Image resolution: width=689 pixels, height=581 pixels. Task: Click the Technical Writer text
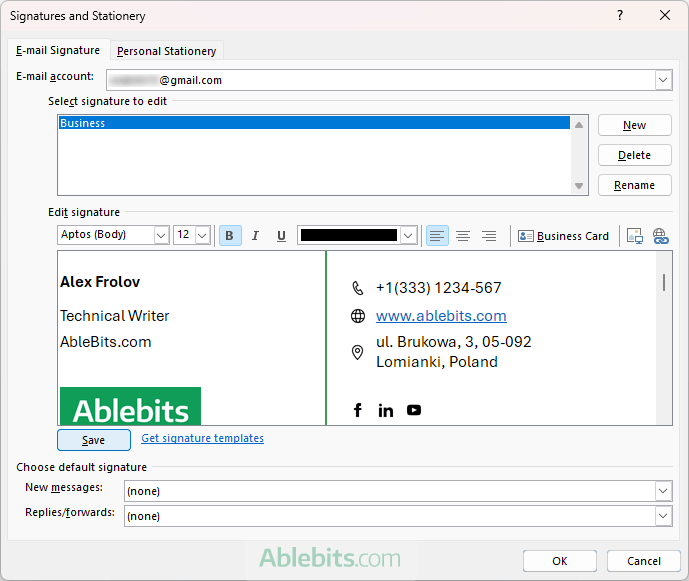(115, 316)
